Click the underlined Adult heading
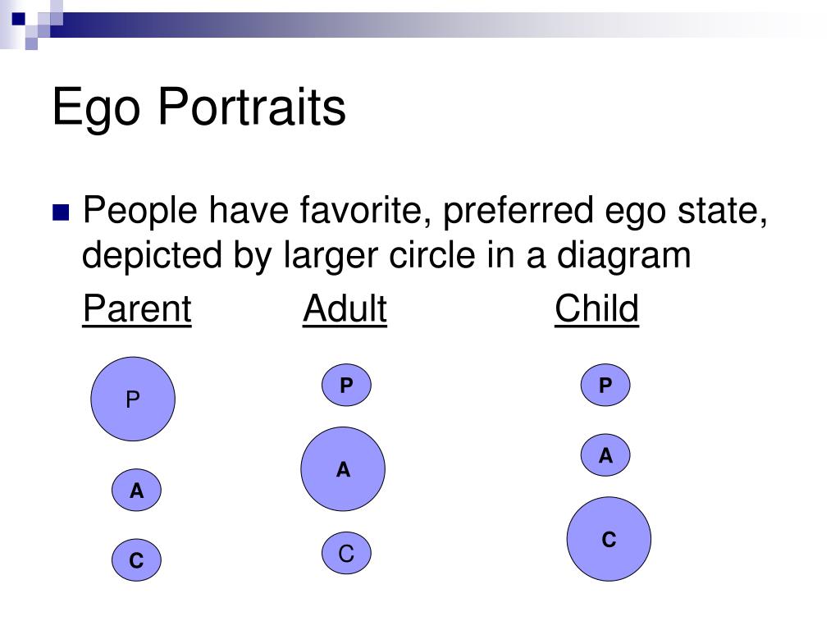 345,308
